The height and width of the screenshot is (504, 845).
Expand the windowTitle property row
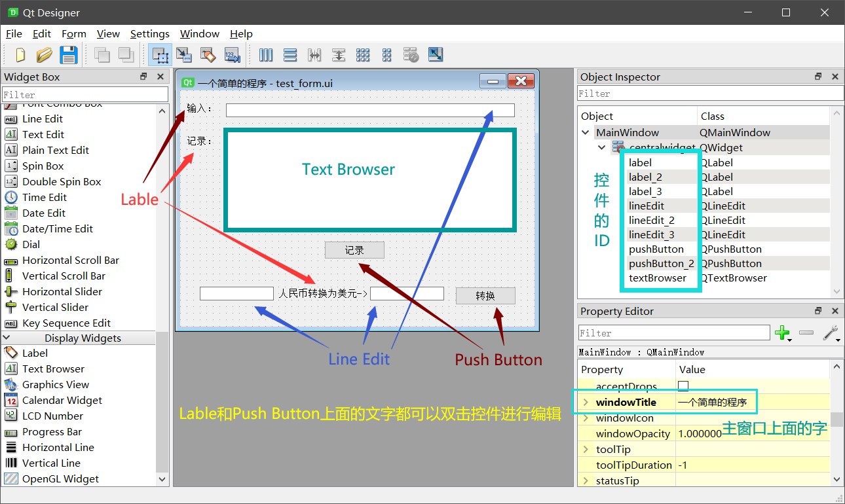pos(586,401)
